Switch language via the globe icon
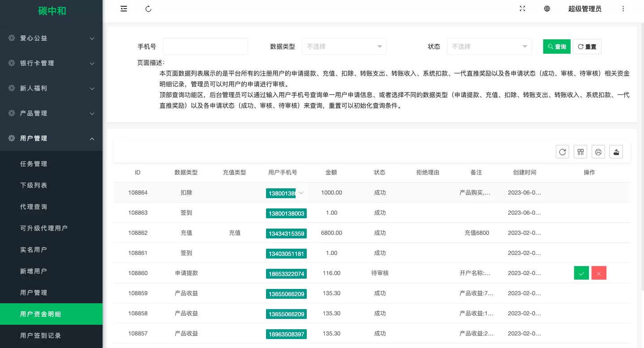Image resolution: width=644 pixels, height=348 pixels. coord(547,8)
